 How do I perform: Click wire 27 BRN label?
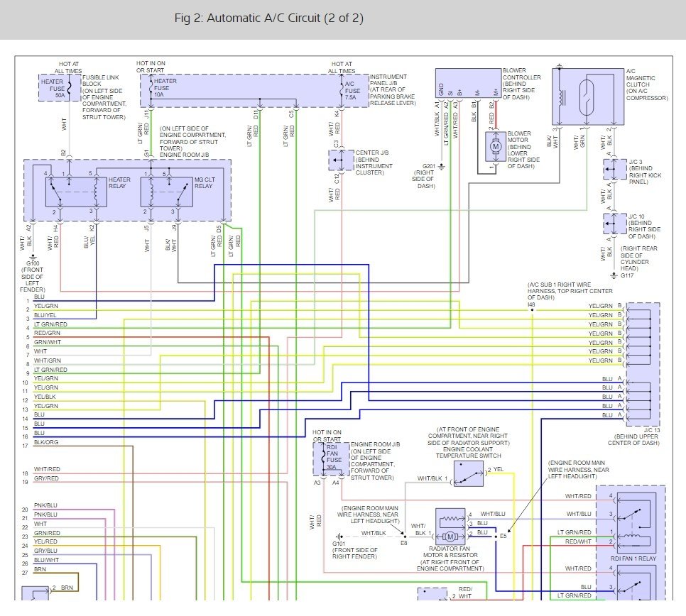click(x=40, y=569)
